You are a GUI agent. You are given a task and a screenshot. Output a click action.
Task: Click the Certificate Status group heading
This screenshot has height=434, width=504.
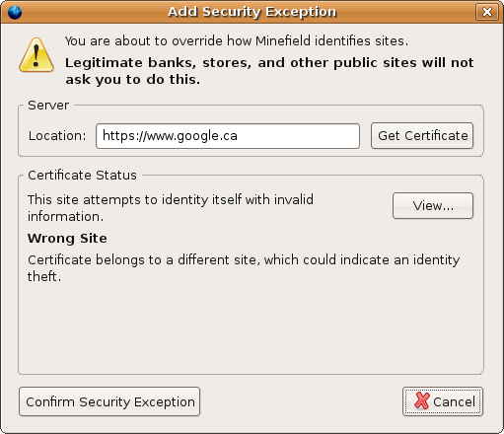82,176
